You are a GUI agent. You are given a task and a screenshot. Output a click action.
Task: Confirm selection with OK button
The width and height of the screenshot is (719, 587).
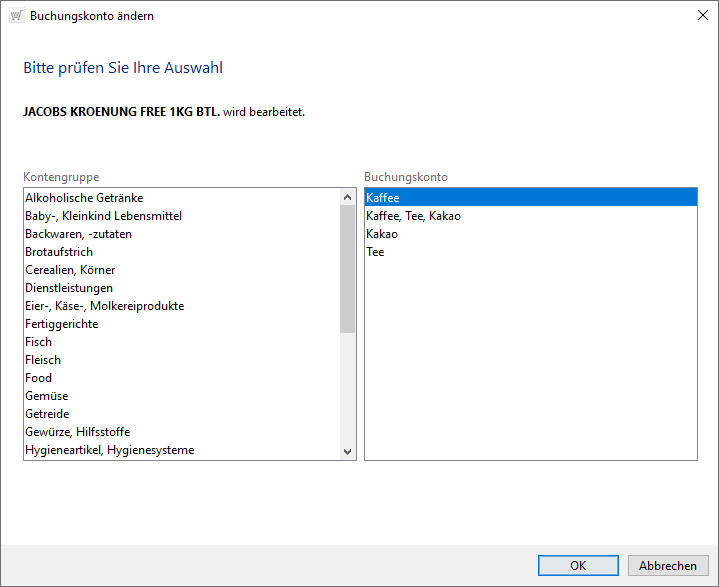(578, 565)
